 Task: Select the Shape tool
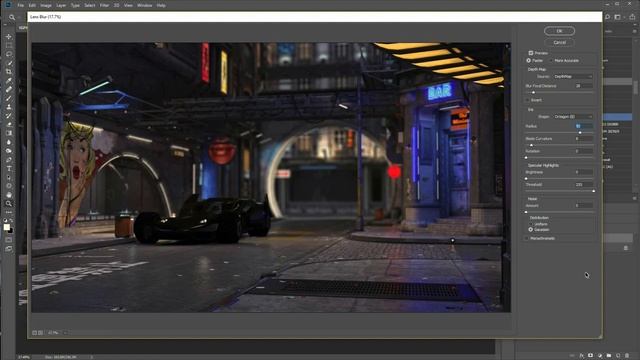pyautogui.click(x=9, y=186)
